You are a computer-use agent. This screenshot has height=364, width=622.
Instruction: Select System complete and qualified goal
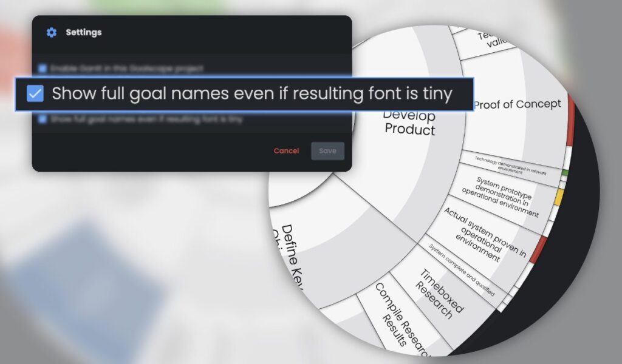(462, 270)
